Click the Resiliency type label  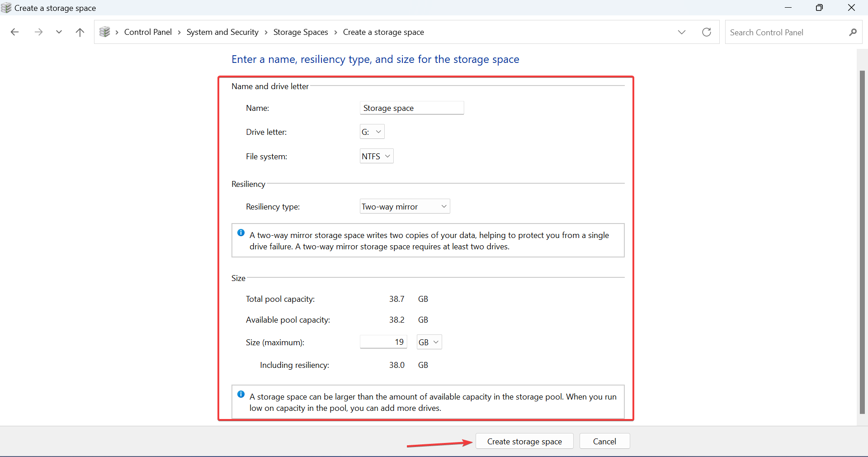pyautogui.click(x=273, y=206)
